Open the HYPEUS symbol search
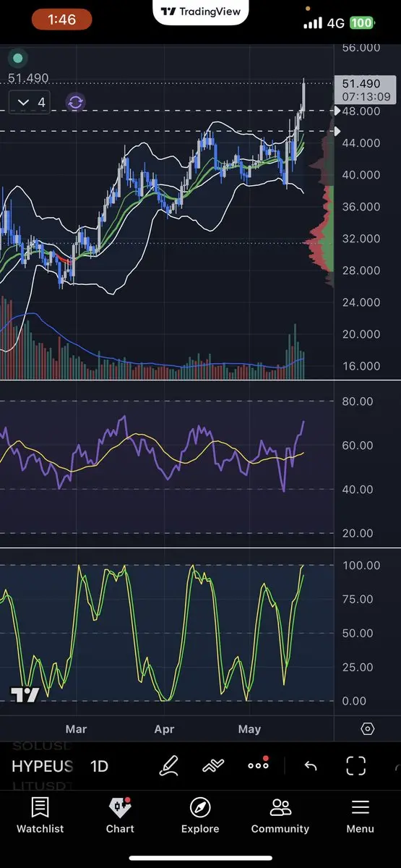This screenshot has width=401, height=868. point(43,766)
